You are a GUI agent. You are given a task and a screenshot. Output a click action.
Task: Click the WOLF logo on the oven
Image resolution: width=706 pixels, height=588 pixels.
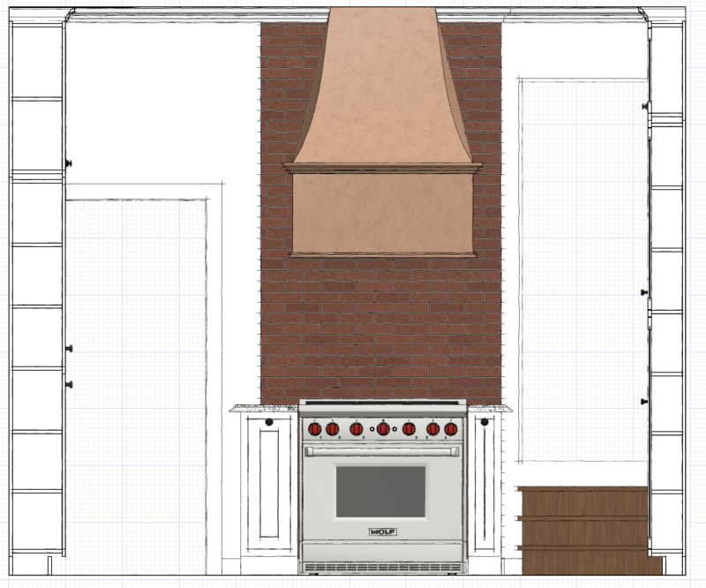click(383, 531)
